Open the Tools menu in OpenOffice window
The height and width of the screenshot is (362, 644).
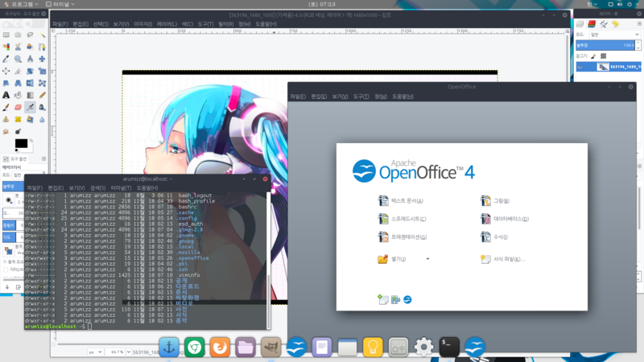coord(361,97)
